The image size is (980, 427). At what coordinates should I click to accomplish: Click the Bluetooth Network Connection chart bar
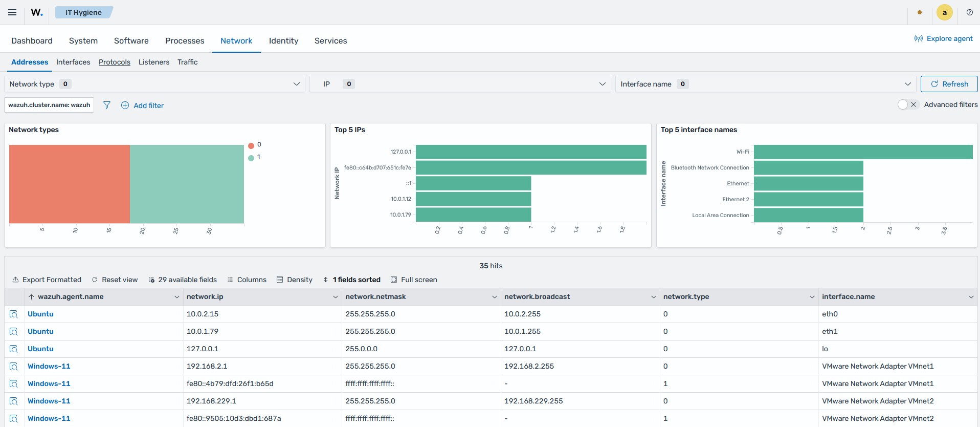coord(809,168)
